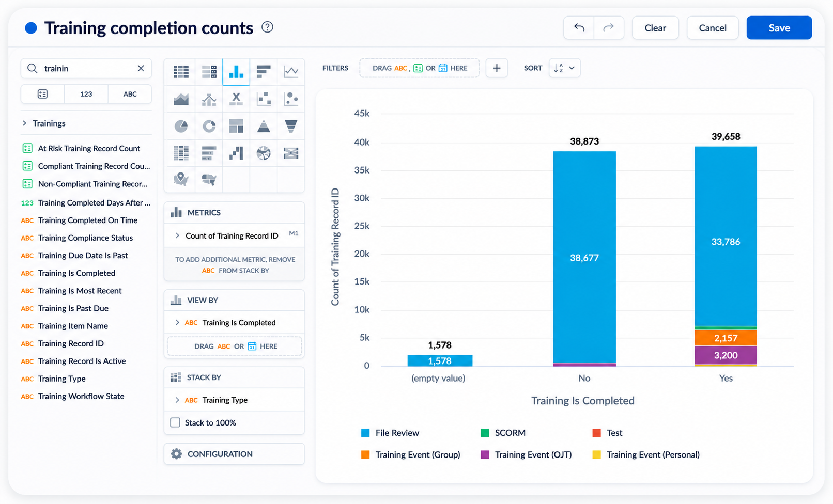Image resolution: width=833 pixels, height=504 pixels.
Task: Choose the Geo area map icon
Action: [x=209, y=179]
